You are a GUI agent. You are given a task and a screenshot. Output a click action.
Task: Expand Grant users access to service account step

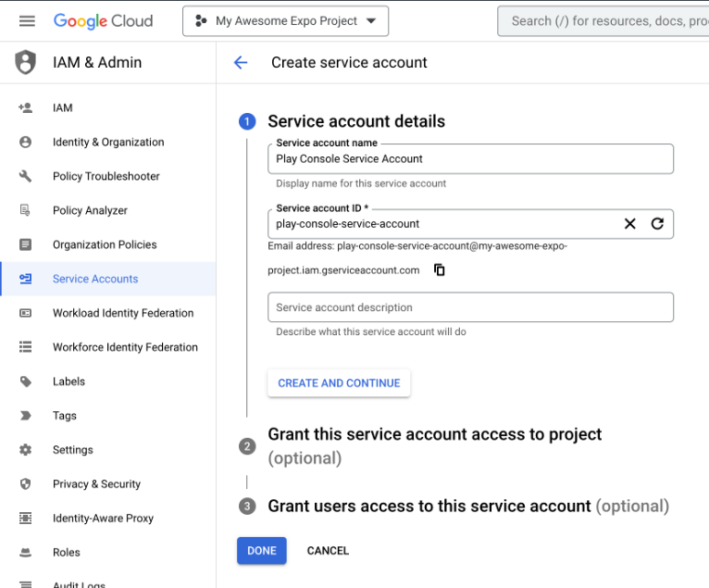468,507
